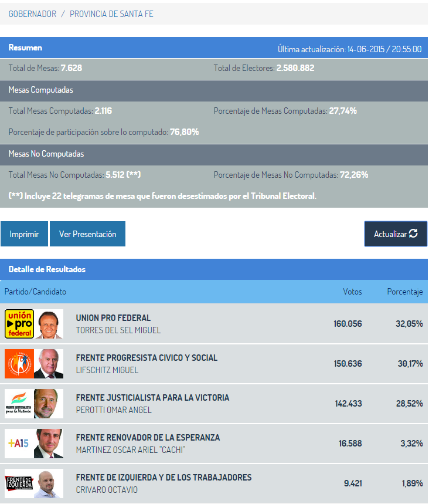Click Perotti Omar Angel candidate photo
Screen dimensions: 429x504
(x=49, y=404)
